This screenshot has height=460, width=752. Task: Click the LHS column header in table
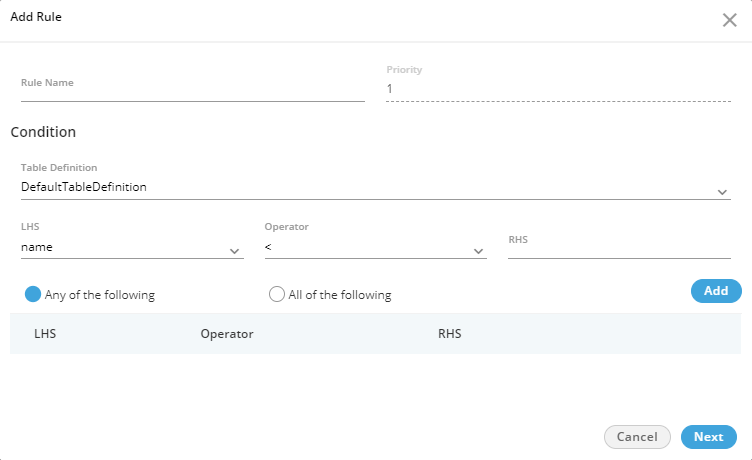45,334
